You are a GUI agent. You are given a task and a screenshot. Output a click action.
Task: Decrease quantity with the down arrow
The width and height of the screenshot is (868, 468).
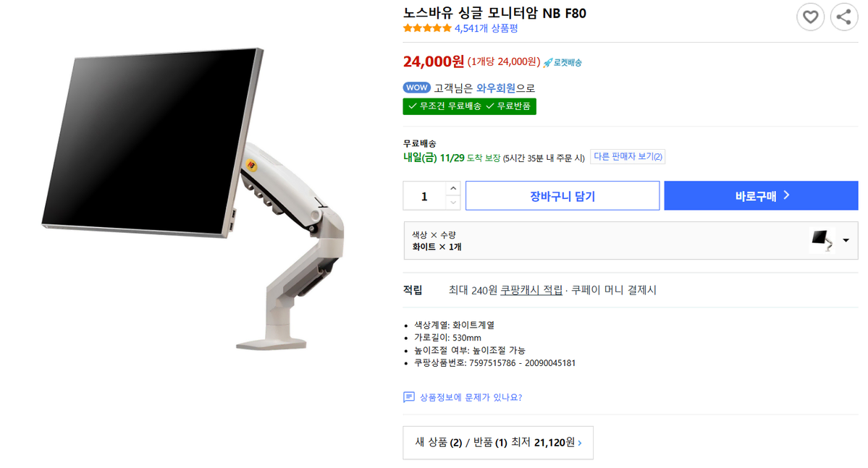pos(452,203)
